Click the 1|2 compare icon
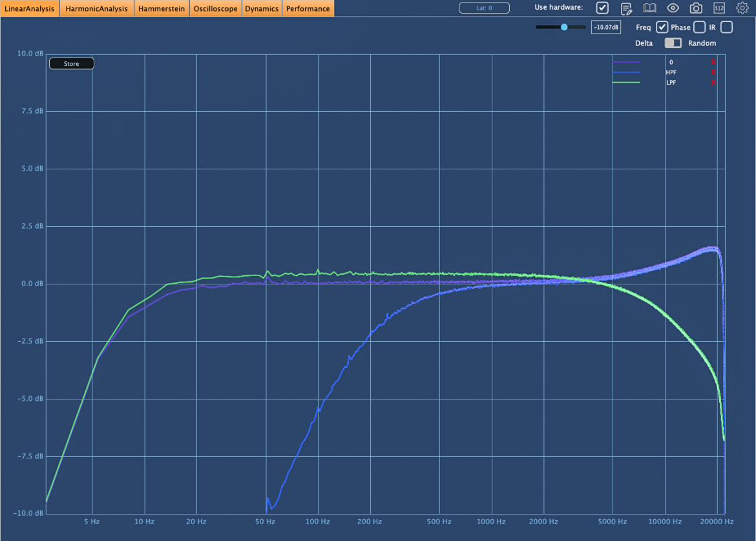 [x=719, y=8]
